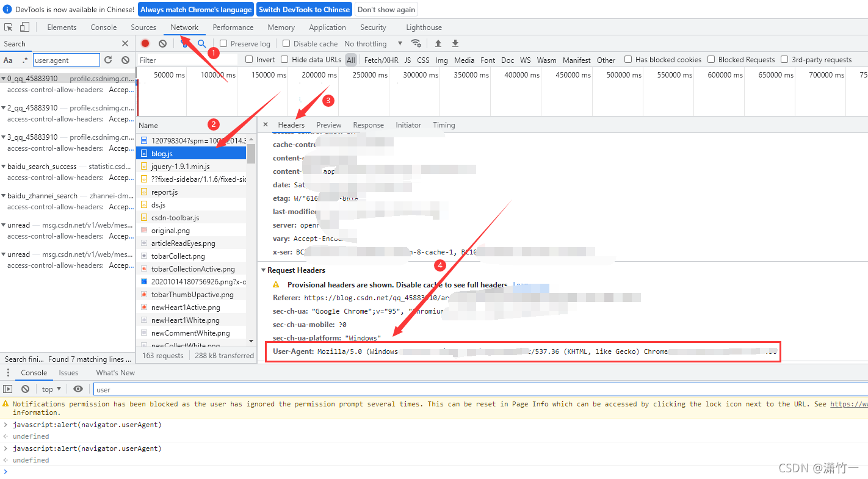Clear the network request log
868x479 pixels.
click(x=162, y=43)
